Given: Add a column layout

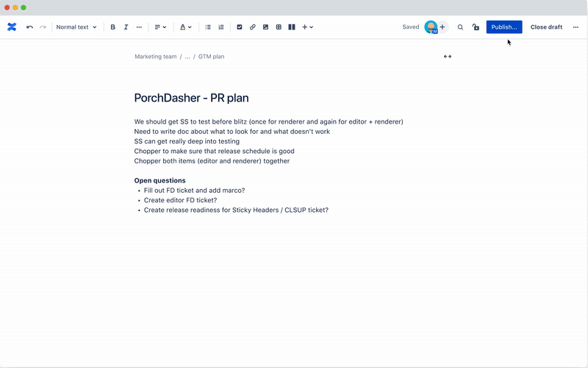Looking at the screenshot, I should [292, 27].
